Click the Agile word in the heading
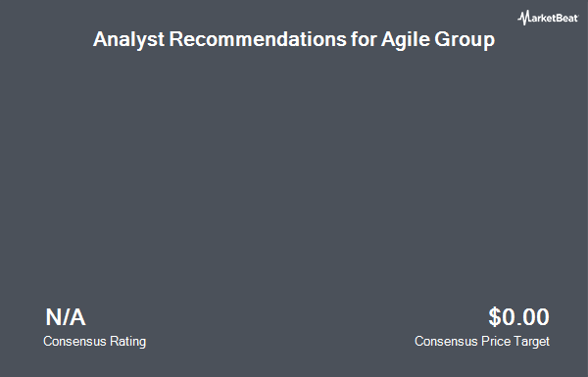Screen dimensions: 588x377 (406, 39)
